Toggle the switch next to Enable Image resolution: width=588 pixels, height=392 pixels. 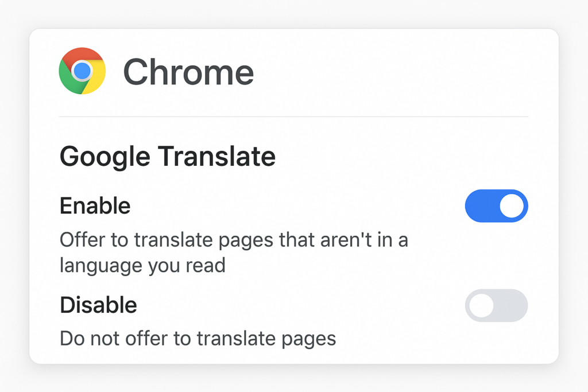tap(496, 205)
